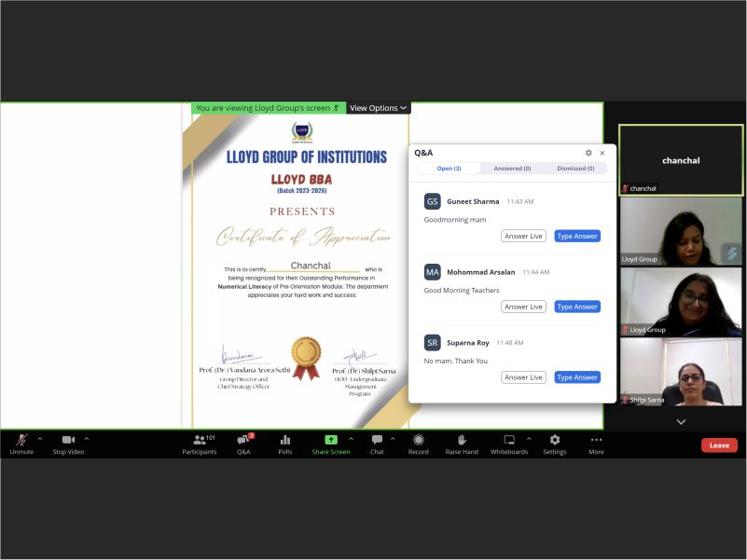Show more video tiles with down chevron
Image resolution: width=747 pixels, height=560 pixels.
681,422
